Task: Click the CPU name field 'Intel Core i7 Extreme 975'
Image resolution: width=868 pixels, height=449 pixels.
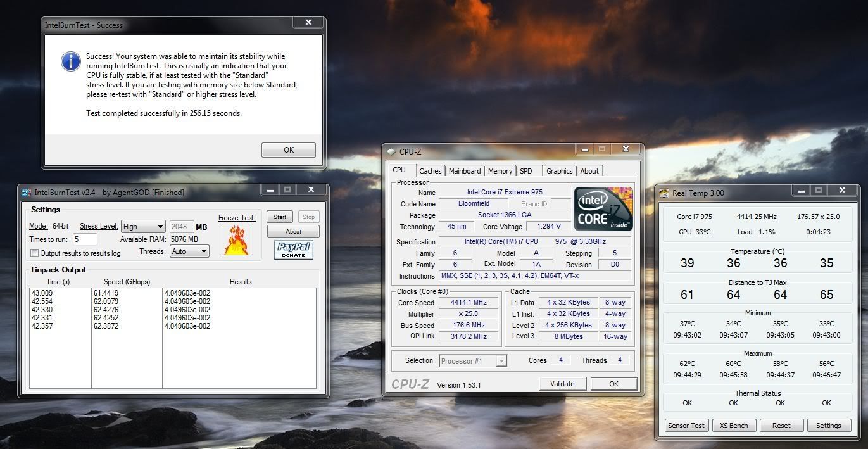Action: tap(505, 192)
